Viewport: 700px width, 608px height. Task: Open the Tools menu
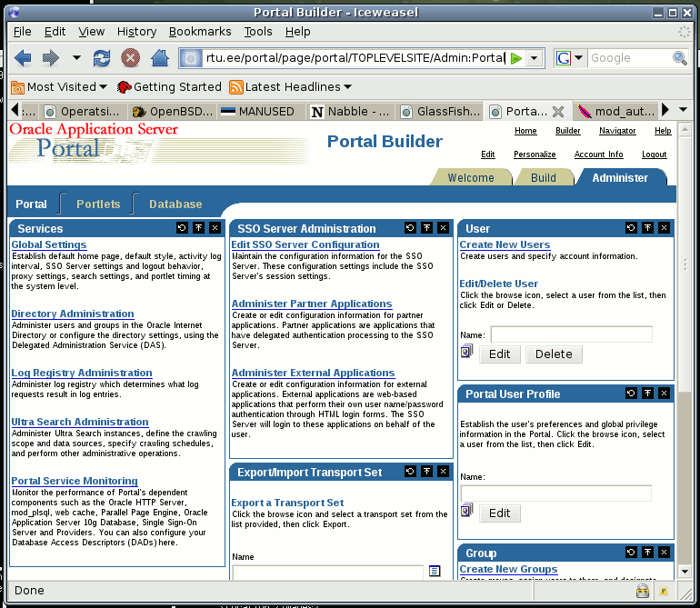[x=258, y=32]
